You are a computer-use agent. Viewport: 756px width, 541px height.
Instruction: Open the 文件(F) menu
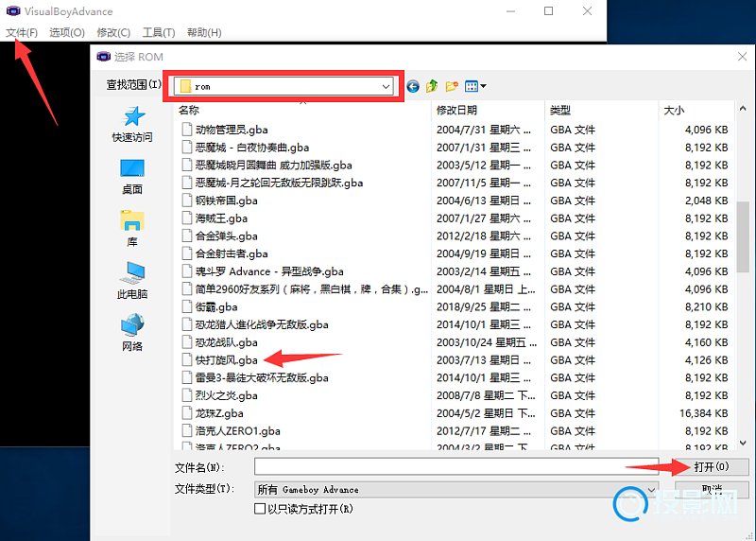tap(22, 32)
